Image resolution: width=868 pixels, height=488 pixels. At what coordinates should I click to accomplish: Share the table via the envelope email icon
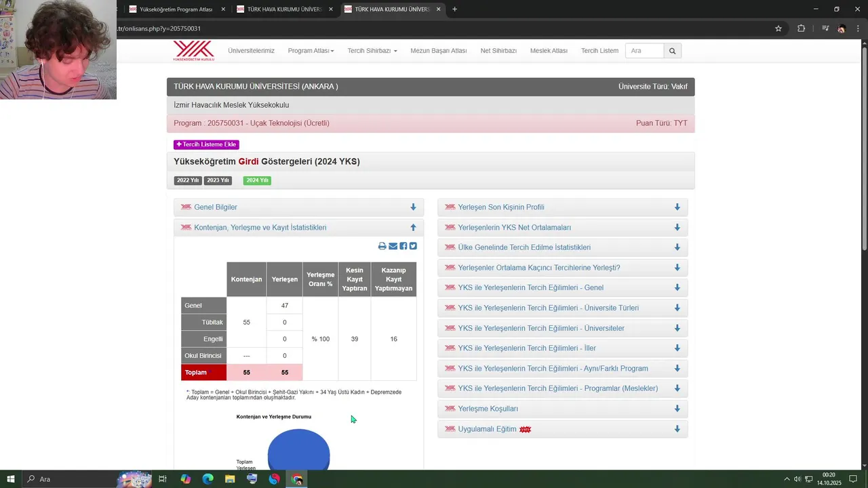coord(393,246)
